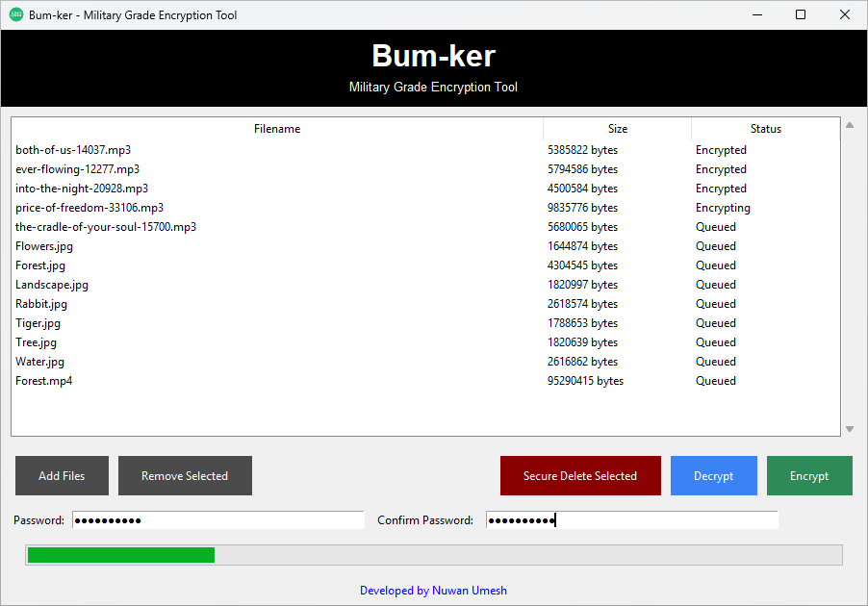The image size is (868, 606).
Task: Click the Bum-ker app icon in title bar
Action: coord(16,14)
